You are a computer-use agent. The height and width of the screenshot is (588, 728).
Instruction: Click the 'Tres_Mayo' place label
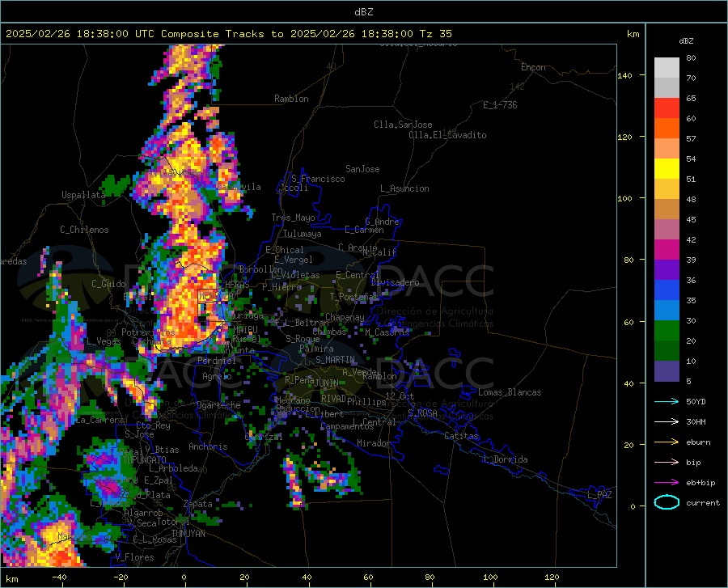[x=293, y=218]
